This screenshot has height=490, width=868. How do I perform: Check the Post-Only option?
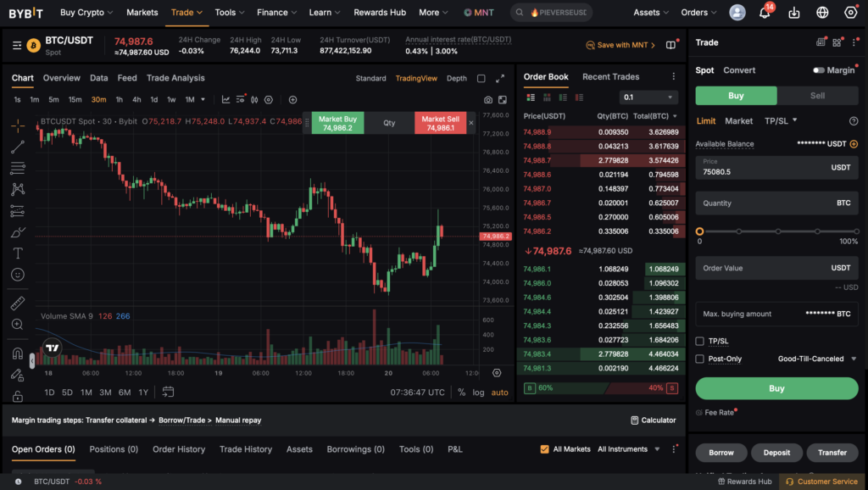(x=700, y=359)
